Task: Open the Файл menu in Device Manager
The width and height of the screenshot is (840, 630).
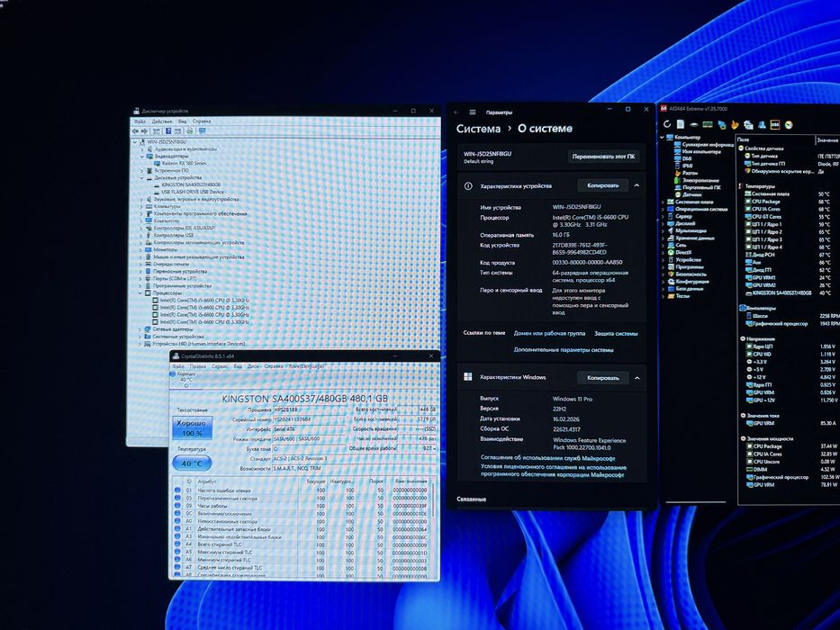Action: pos(140,121)
